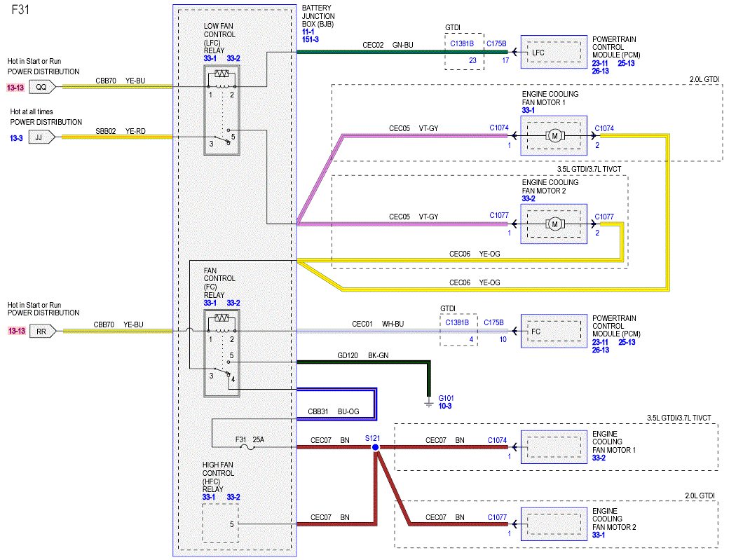Click the JJ power distribution connector symbol
The image size is (743, 560).
[x=41, y=137]
